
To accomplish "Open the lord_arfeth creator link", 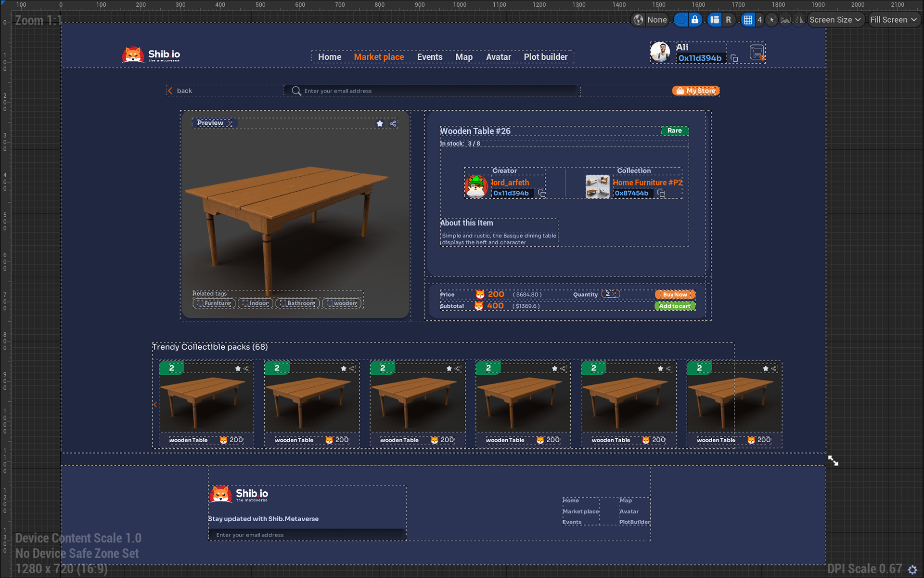I will tap(510, 183).
